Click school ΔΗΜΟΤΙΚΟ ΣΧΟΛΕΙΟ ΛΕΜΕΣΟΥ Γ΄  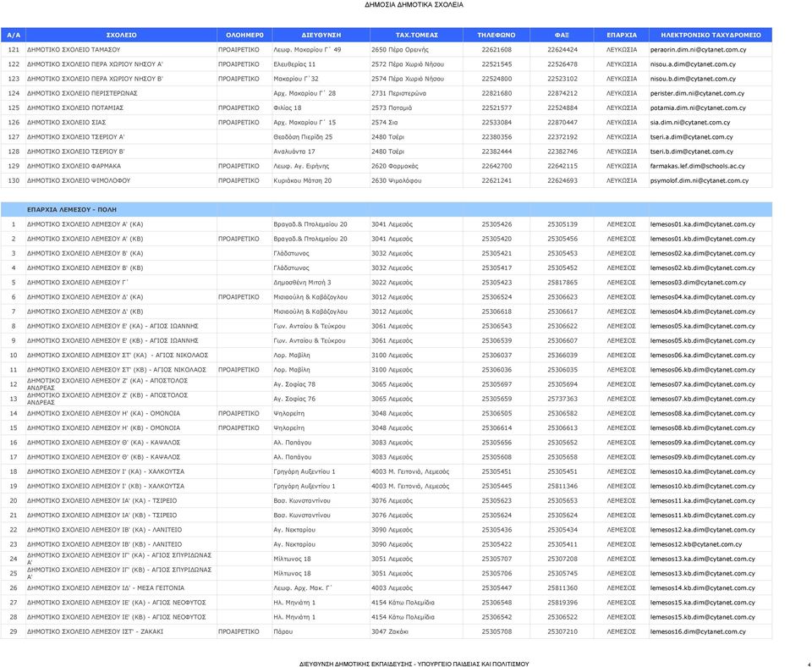coord(77,283)
